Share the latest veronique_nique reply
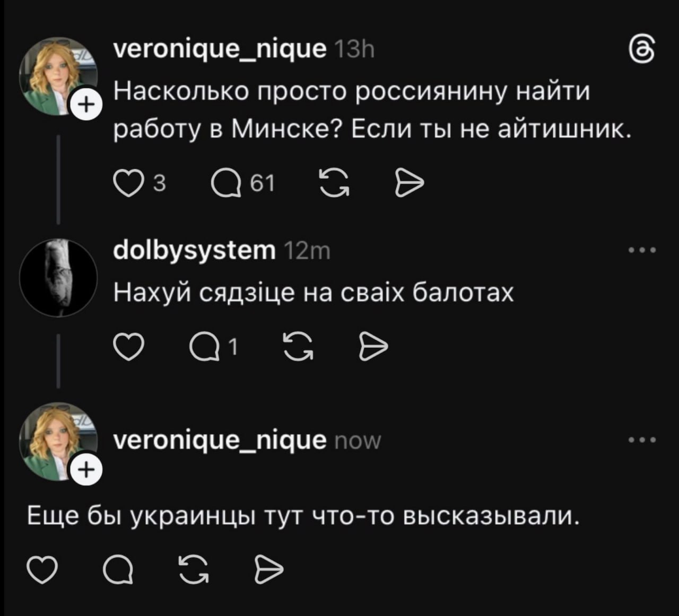Image resolution: width=679 pixels, height=616 pixels. click(270, 570)
